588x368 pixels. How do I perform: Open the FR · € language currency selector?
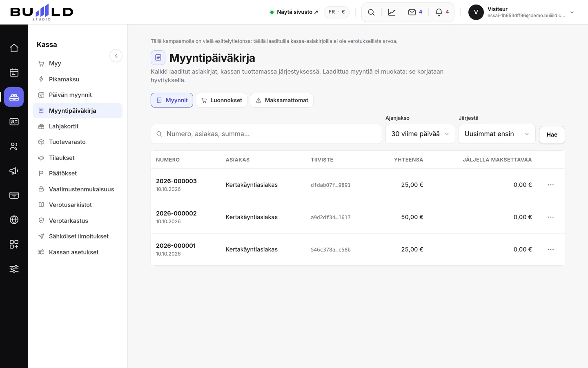336,12
